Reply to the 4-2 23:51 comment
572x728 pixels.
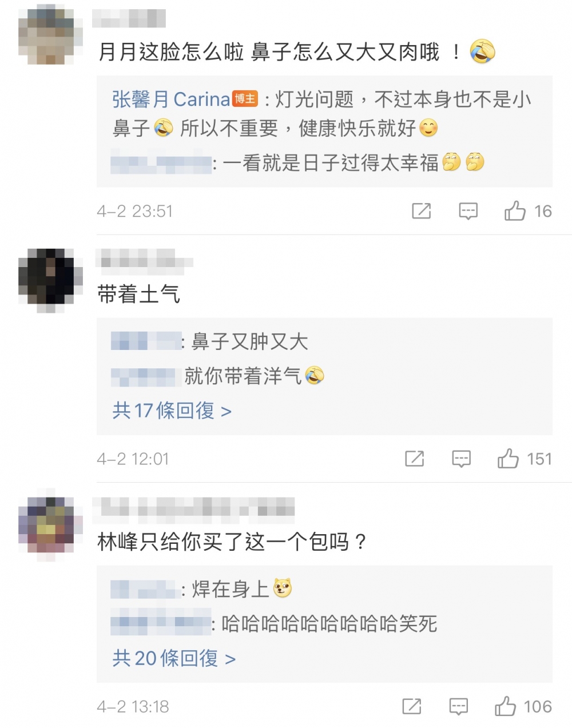tap(468, 211)
